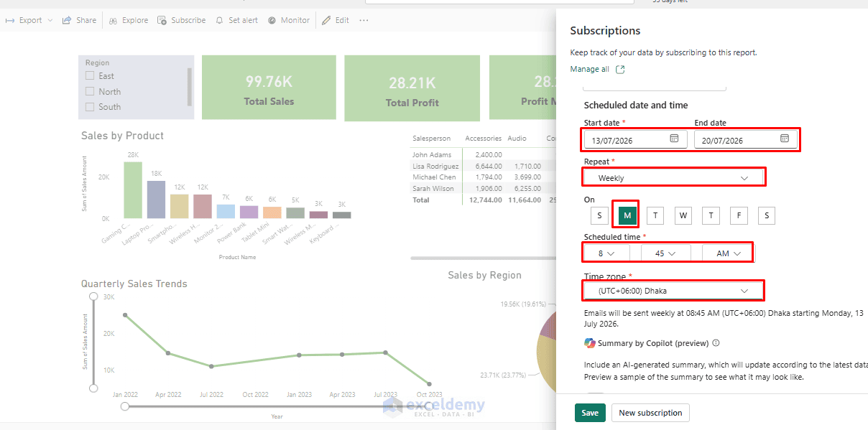Open the Export menu
Screen dimensions: 868x430
tap(29, 20)
